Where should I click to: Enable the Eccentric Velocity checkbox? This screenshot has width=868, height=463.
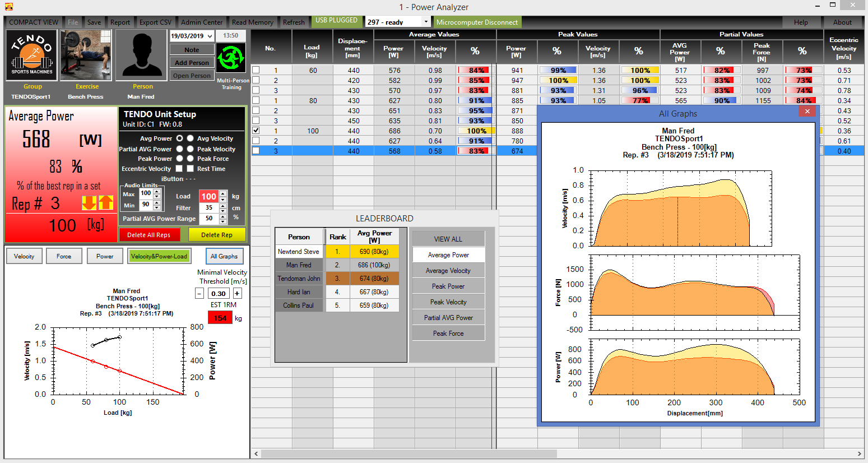pyautogui.click(x=179, y=169)
